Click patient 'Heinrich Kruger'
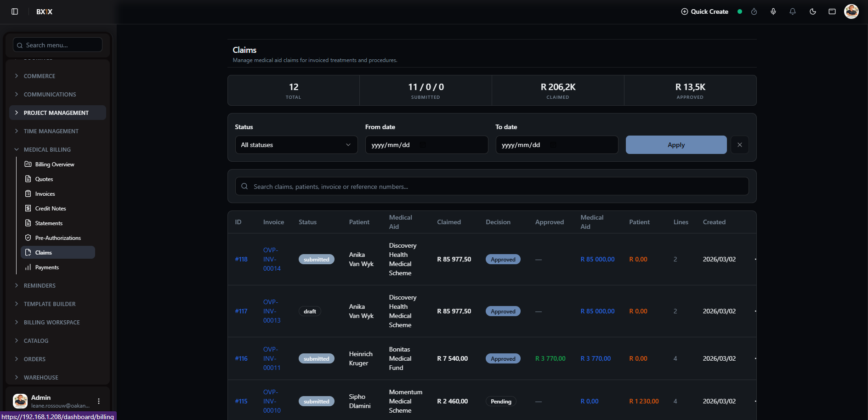Viewport: 868px width, 420px height. coord(361,358)
